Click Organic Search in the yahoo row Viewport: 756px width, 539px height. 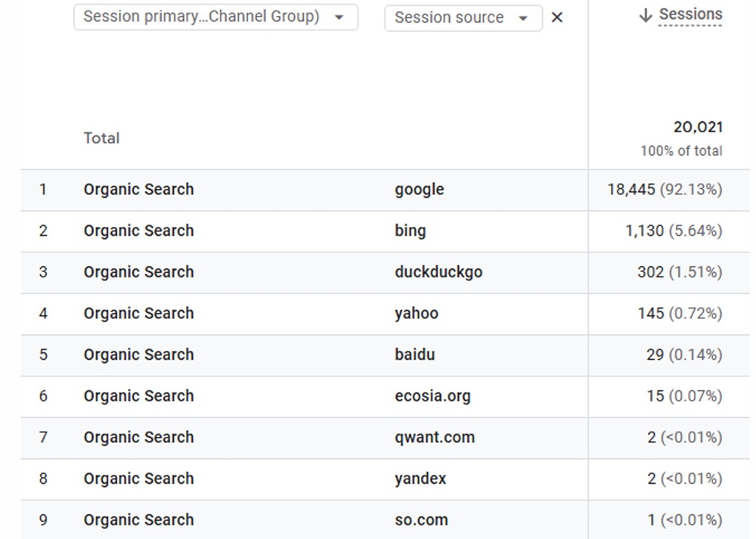coord(139,314)
